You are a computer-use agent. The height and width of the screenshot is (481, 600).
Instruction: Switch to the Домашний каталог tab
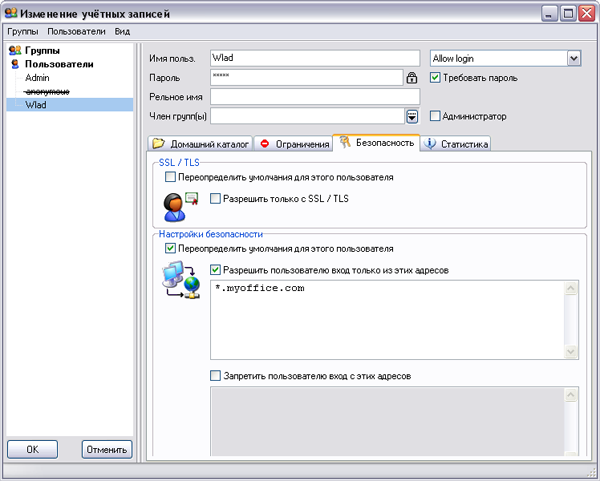click(200, 143)
